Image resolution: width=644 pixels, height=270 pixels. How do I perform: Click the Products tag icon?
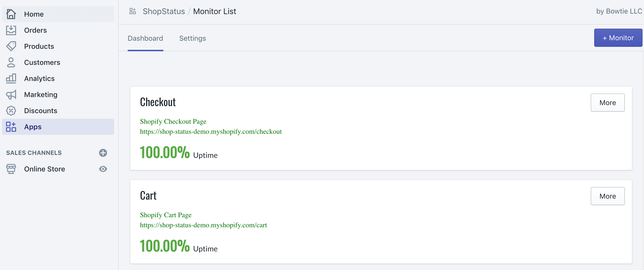click(x=11, y=46)
